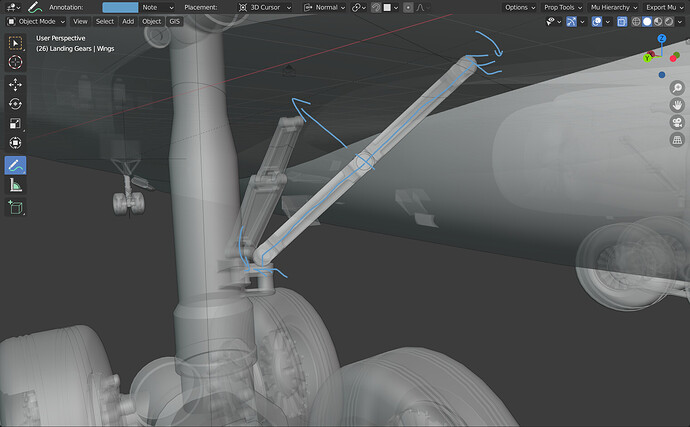Screen dimensions: 690x427
Task: Open the Object menu
Action: 151,21
